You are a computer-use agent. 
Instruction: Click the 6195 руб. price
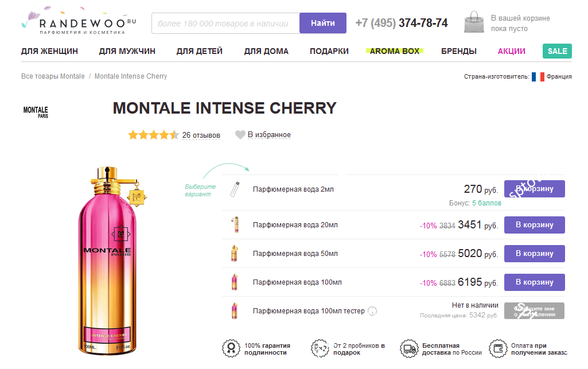tap(478, 282)
